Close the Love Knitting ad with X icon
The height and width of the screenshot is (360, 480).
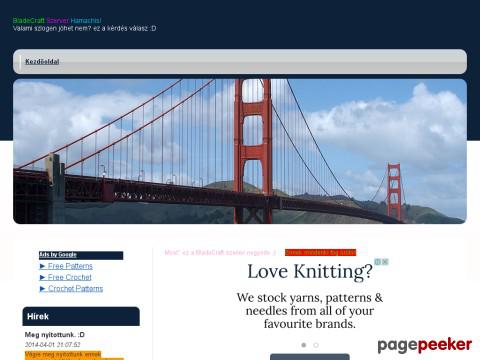pos(385,262)
